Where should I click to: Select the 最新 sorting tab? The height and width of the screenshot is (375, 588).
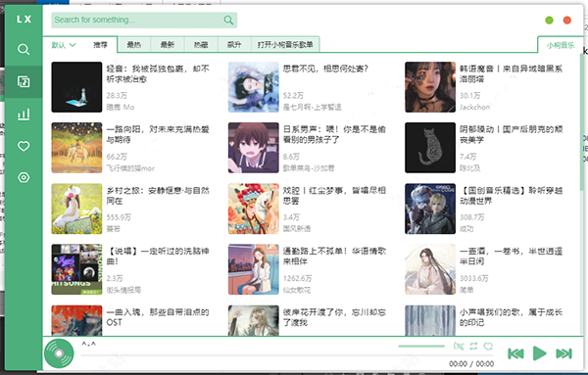[x=168, y=45]
